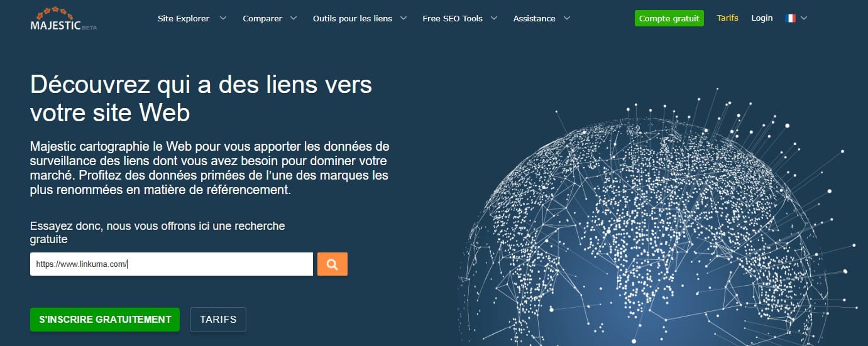The width and height of the screenshot is (868, 346).
Task: Expand the Site Explorer chevron
Action: [x=223, y=18]
